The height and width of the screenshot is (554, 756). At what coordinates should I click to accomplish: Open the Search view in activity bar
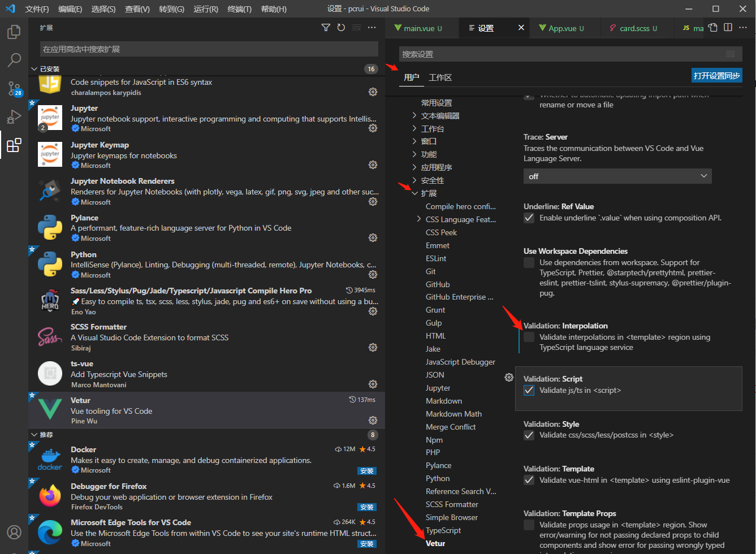pos(14,60)
